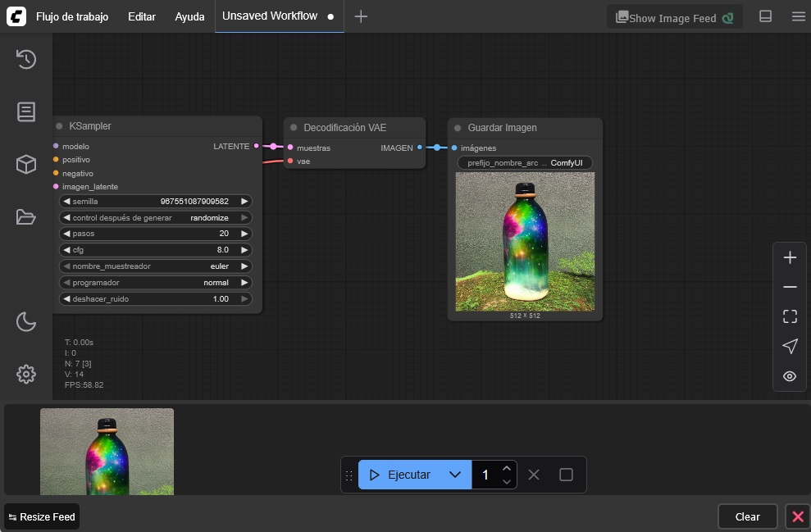This screenshot has width=811, height=532.
Task: Open the workflows folder sidebar panel
Action: click(26, 216)
